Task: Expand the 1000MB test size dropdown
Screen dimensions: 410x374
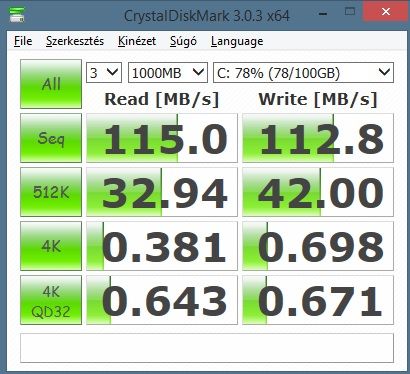Action: pos(168,73)
